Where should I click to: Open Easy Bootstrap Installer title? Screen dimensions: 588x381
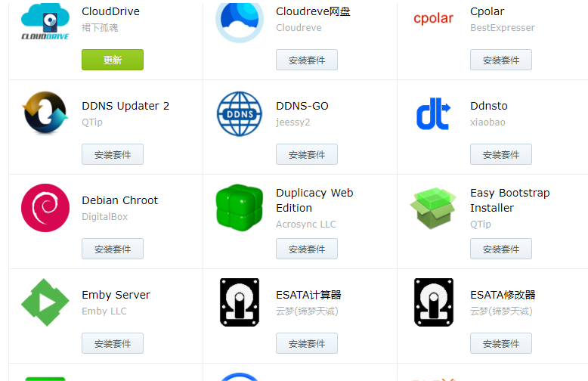510,200
